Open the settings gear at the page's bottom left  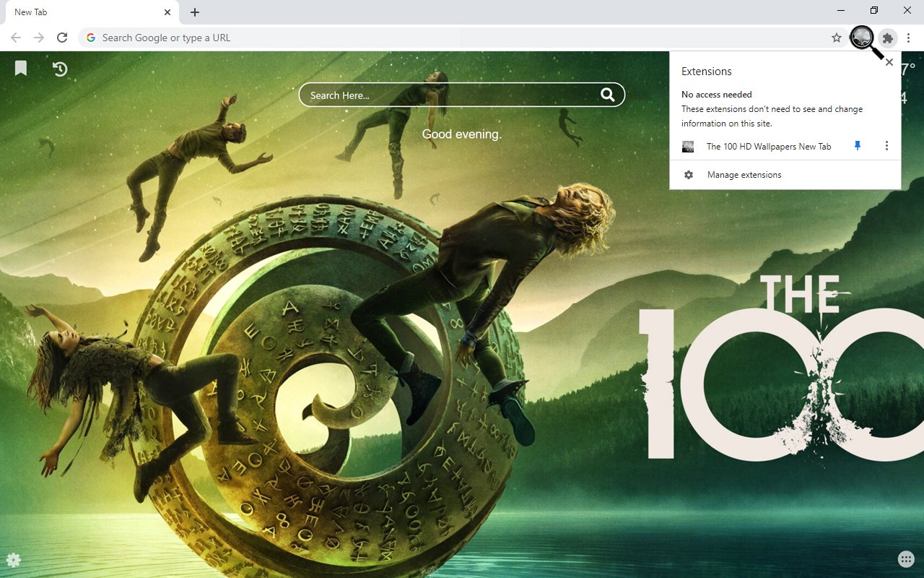click(13, 559)
